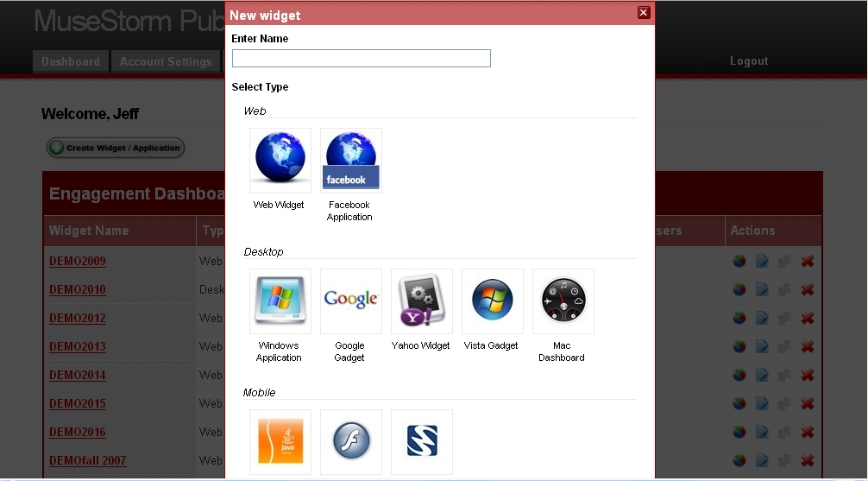Screen dimensions: 868x481
Task: Click Create Widget / Application button
Action: [x=116, y=148]
